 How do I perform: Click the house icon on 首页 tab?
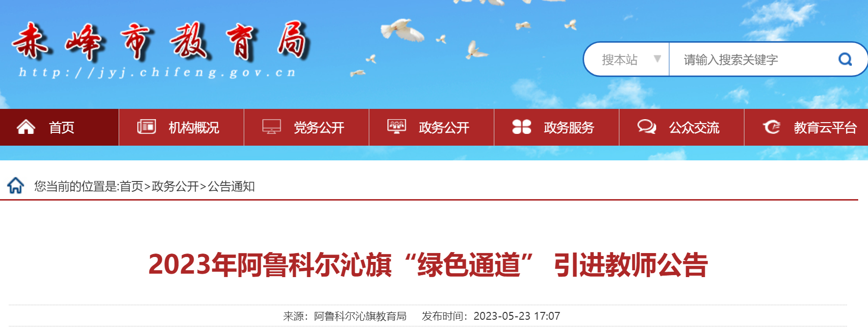tap(26, 128)
